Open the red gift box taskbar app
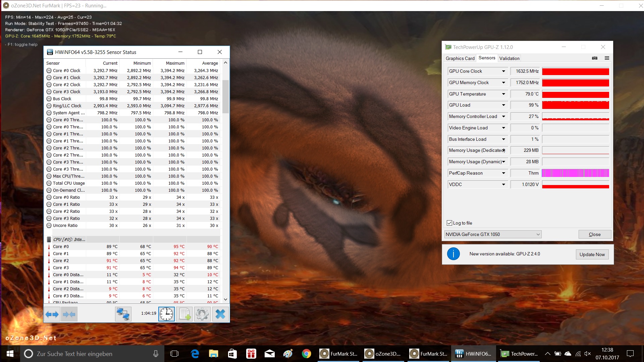This screenshot has height=362, width=644. (x=251, y=354)
